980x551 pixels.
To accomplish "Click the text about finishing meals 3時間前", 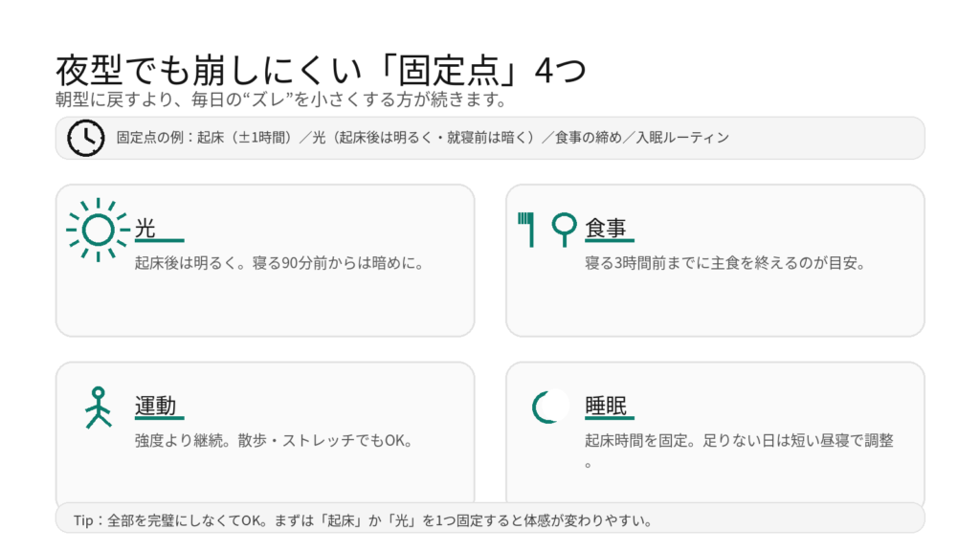I will click(724, 262).
